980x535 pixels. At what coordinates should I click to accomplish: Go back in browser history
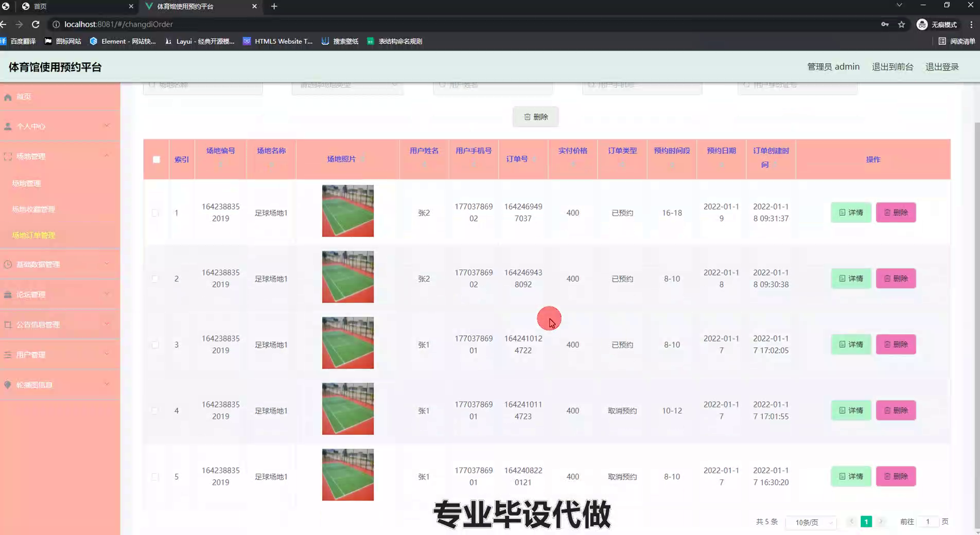4,24
